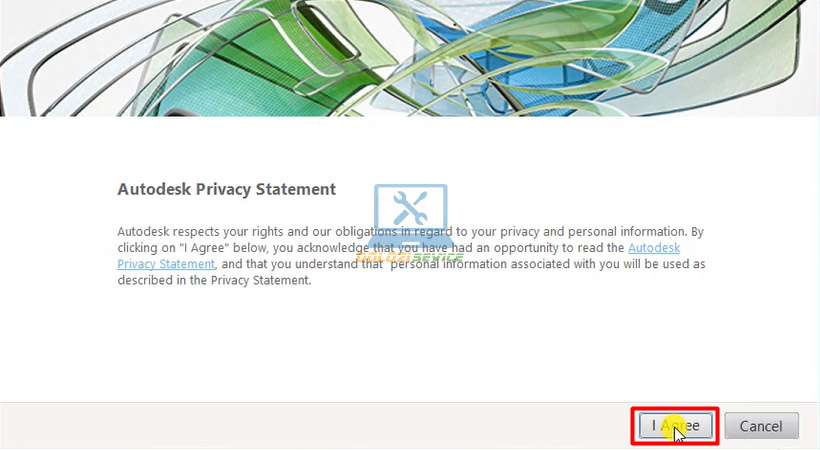This screenshot has width=820, height=450.
Task: Click the bold Autodesk Privacy Statement heading
Action: [x=226, y=189]
